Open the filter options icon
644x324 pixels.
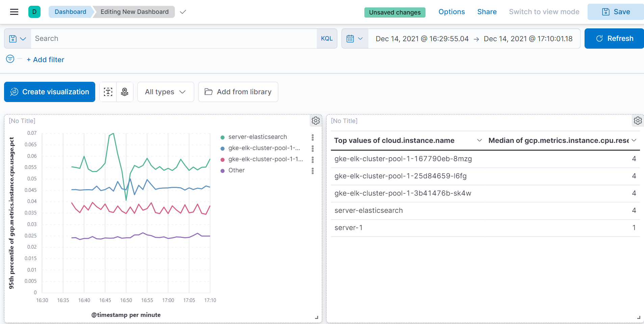[x=10, y=59]
